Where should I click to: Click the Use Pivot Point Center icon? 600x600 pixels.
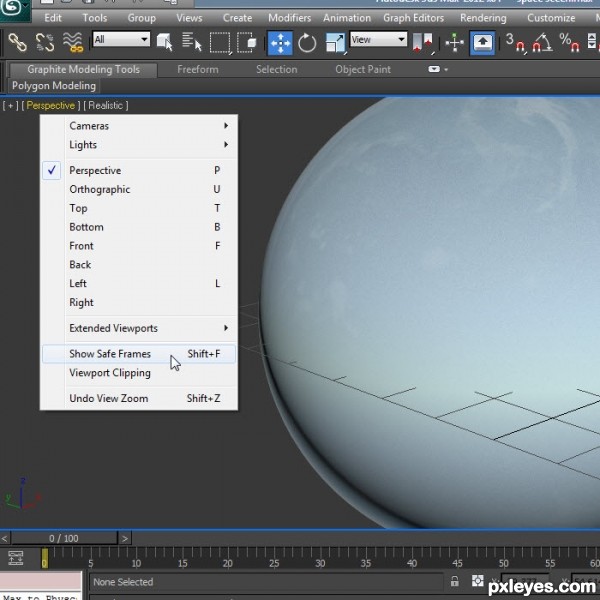tap(423, 42)
